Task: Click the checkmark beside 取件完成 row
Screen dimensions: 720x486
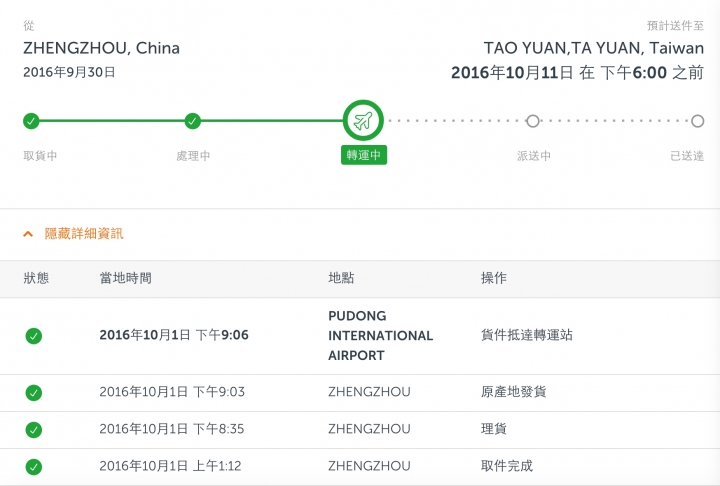Action: [x=34, y=467]
